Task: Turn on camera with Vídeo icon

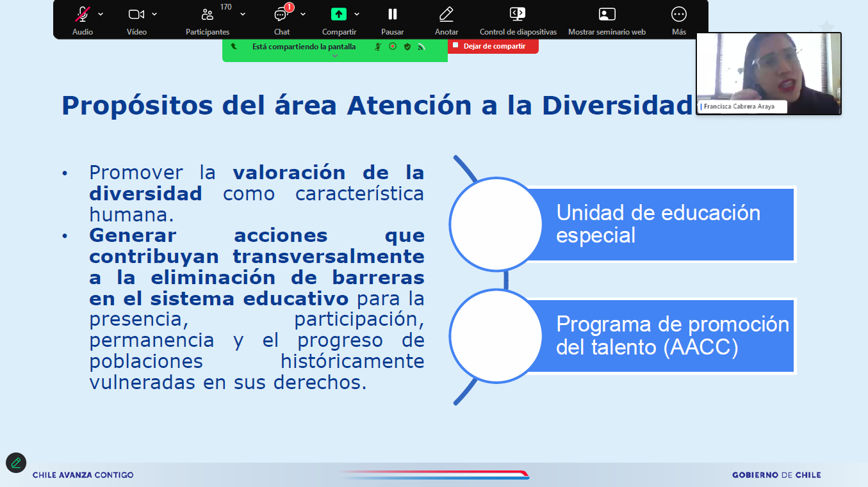Action: point(136,15)
